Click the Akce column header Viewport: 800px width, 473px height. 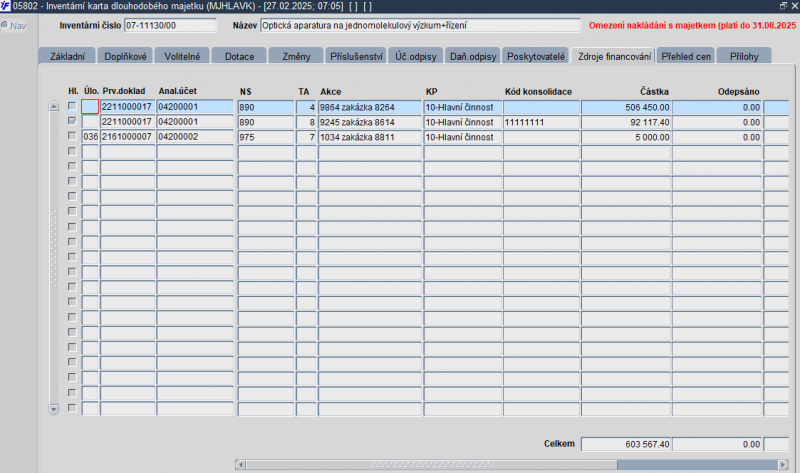click(331, 92)
